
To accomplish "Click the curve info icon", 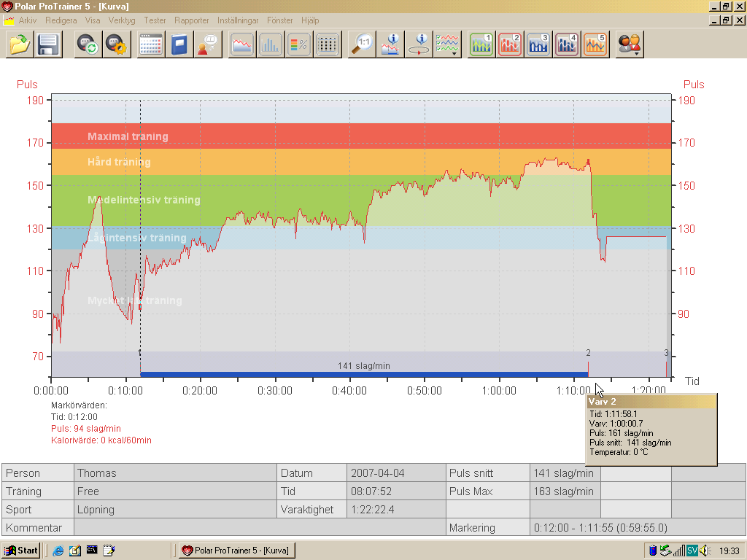I will pyautogui.click(x=390, y=44).
